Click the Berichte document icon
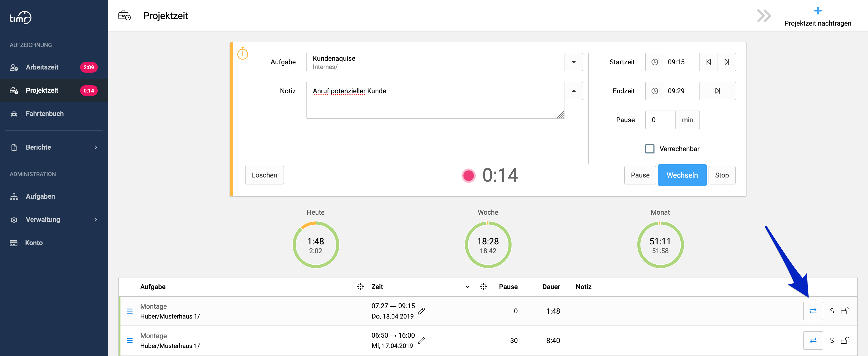868x356 pixels. (x=14, y=148)
